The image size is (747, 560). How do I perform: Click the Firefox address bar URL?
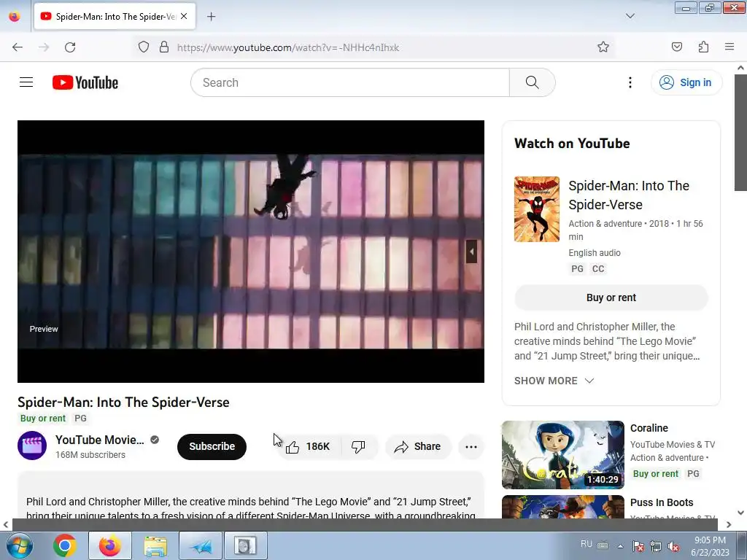288,47
